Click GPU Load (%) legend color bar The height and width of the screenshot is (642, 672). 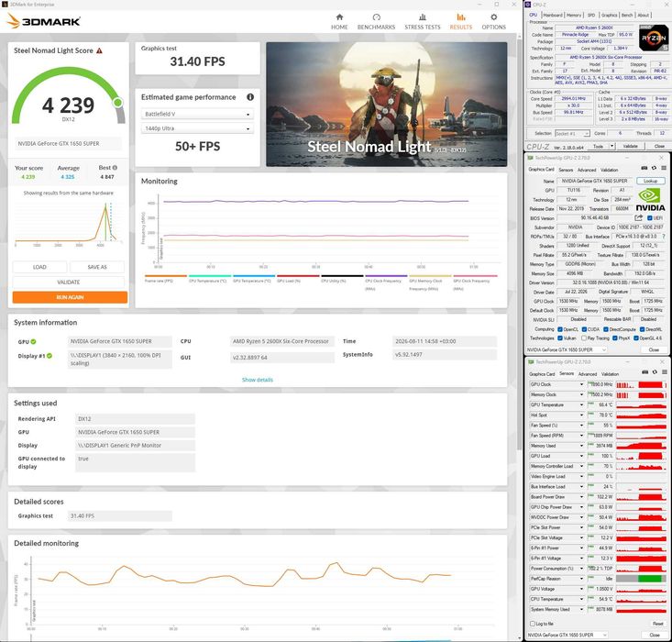[x=298, y=276]
